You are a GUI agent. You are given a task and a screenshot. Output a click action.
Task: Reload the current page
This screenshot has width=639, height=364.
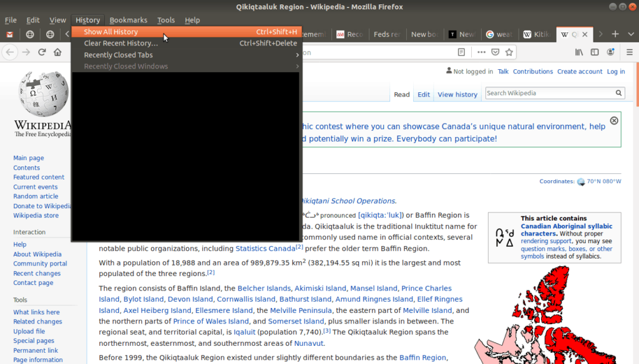[42, 52]
